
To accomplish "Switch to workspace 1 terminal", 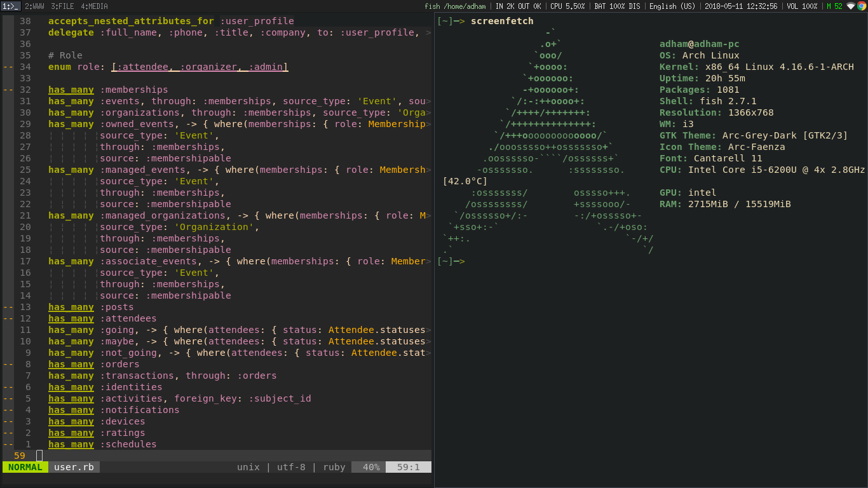I will point(11,6).
